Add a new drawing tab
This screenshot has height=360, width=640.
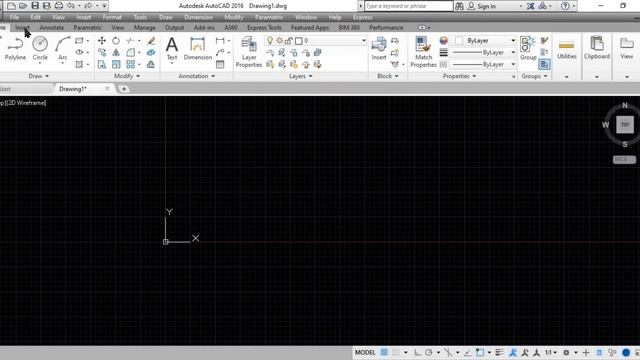124,89
